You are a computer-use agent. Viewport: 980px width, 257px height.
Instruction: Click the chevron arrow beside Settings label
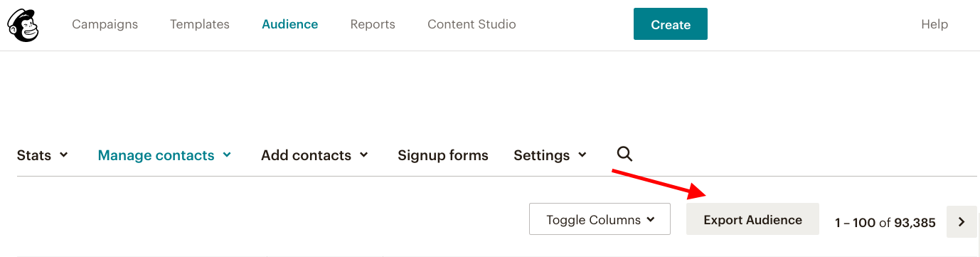click(582, 155)
